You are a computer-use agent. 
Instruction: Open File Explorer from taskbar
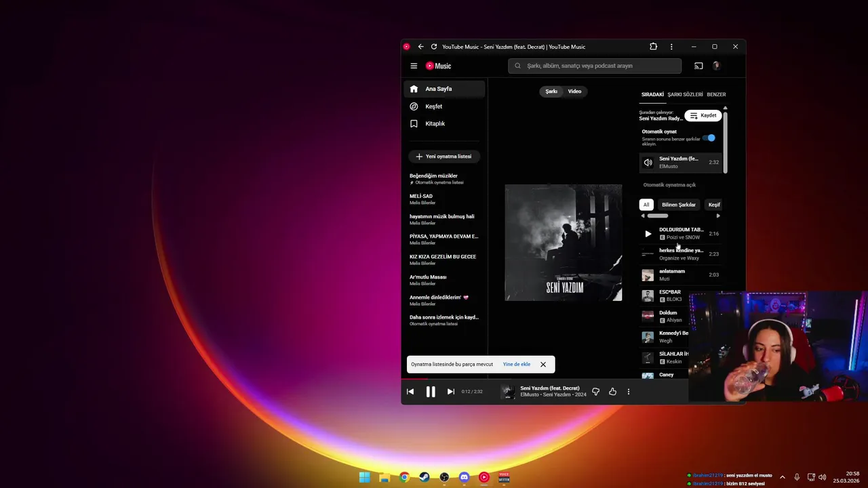(384, 477)
